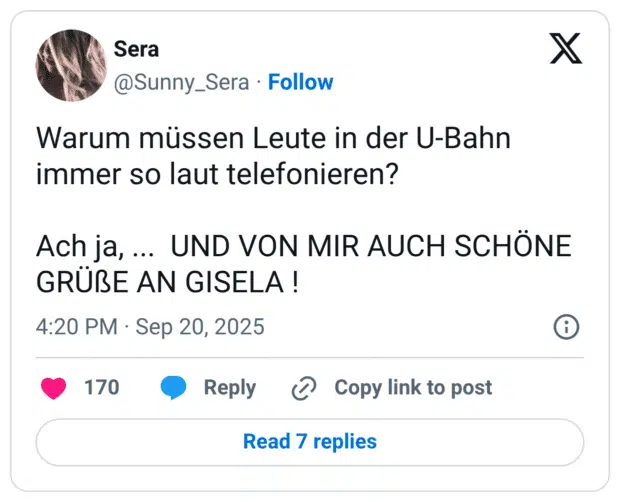
Task: Click the 4:20 PM time text
Action: 77,327
